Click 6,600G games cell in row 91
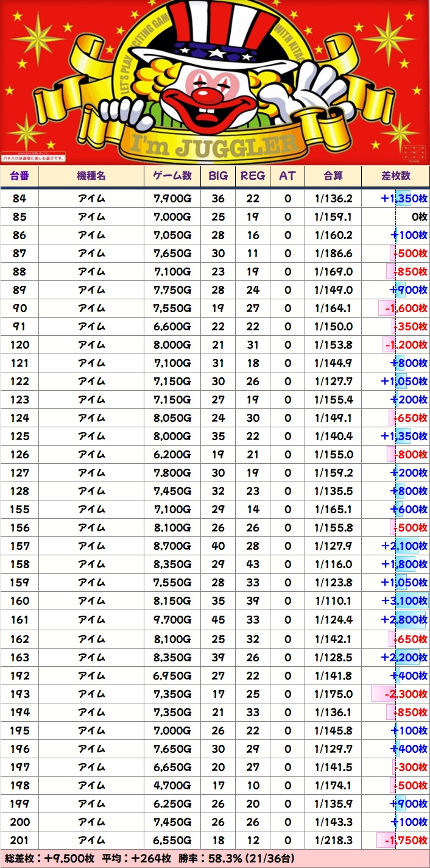430x868 pixels. tap(172, 327)
